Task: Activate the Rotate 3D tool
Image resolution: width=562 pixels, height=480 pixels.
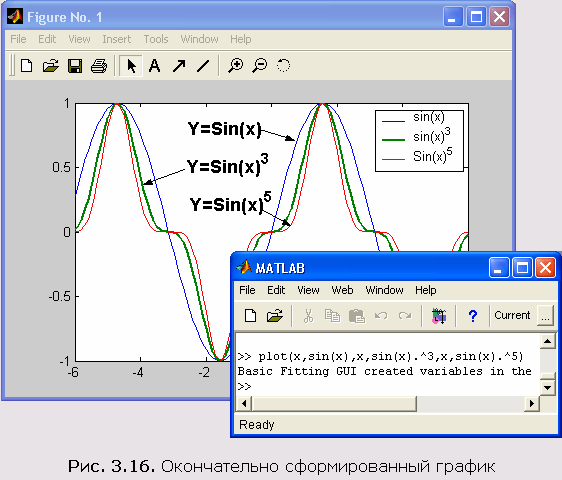Action: (283, 66)
